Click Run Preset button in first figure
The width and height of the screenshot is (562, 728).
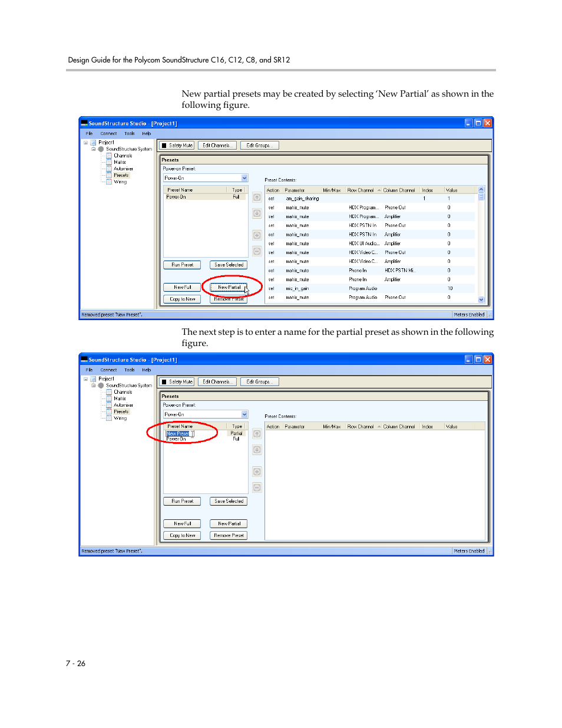[x=182, y=265]
